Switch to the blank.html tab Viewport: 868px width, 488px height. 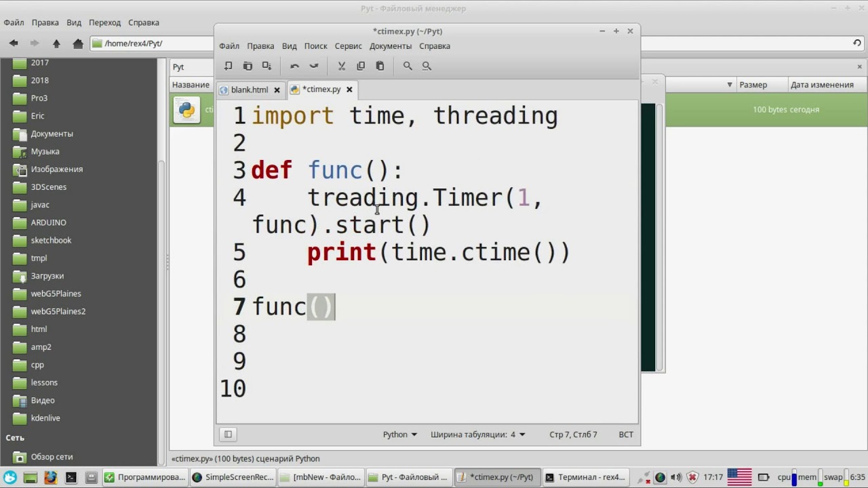tap(250, 89)
